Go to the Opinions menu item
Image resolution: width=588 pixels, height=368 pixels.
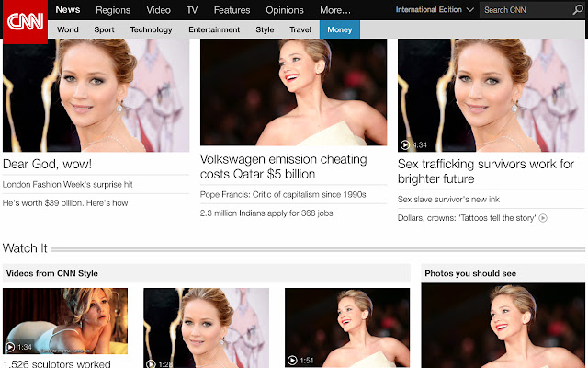pyautogui.click(x=285, y=10)
